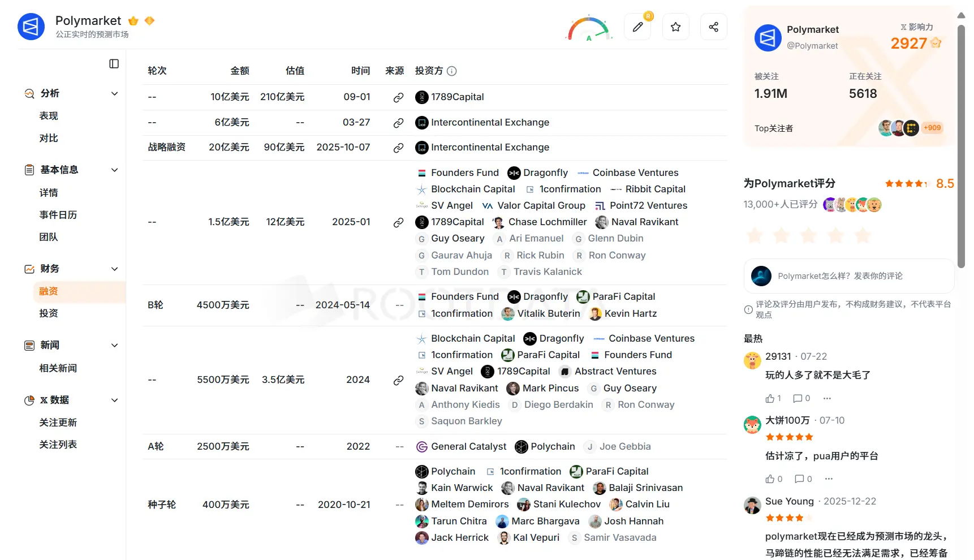Screen dimensions: 974x560
Task: Click the star favorite icon button
Action: coord(675,27)
